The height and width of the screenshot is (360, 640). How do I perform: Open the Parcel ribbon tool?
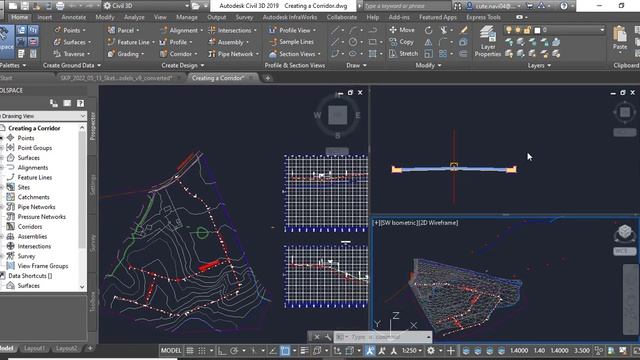123,30
